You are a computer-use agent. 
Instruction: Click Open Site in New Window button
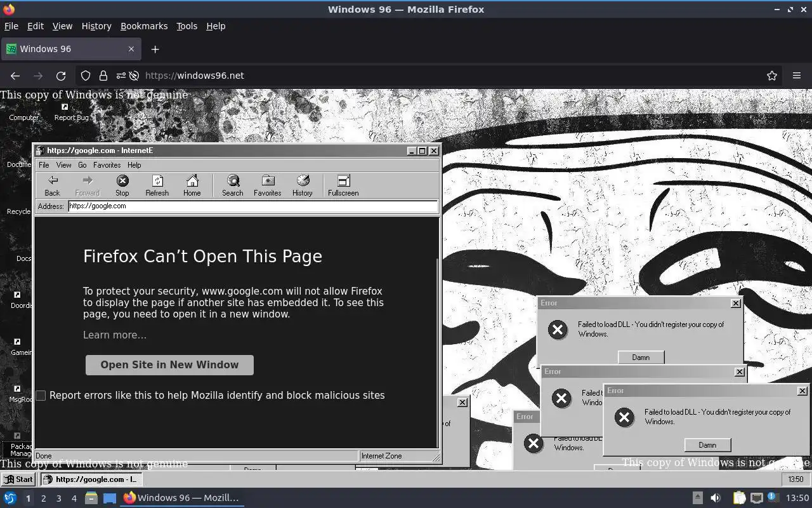point(169,365)
